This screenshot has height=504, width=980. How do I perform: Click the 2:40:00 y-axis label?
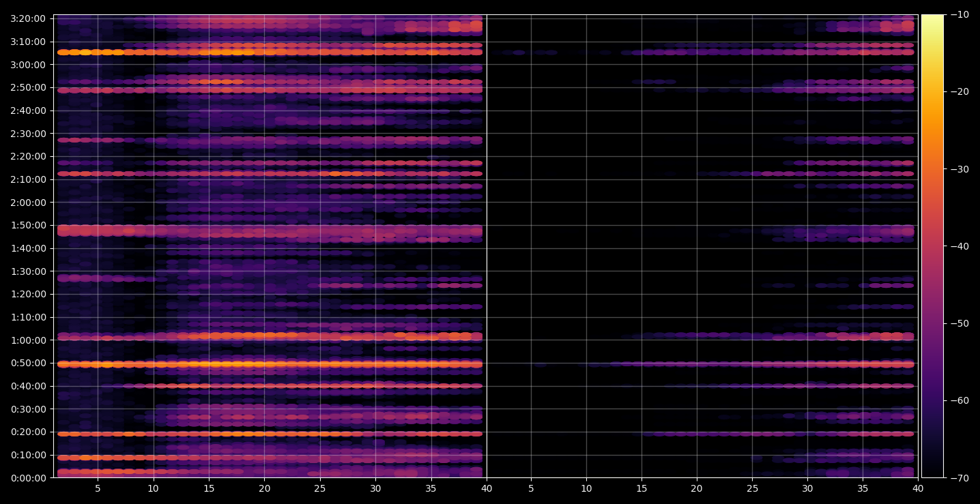coord(28,110)
